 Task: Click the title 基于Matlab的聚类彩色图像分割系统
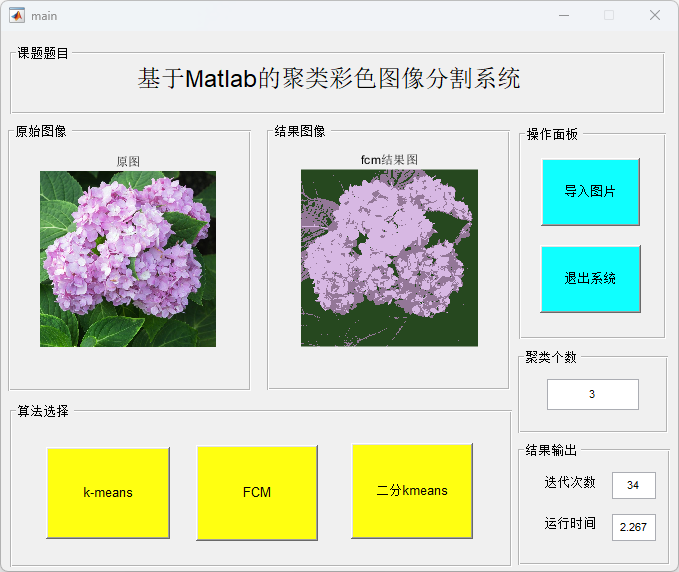[329, 79]
